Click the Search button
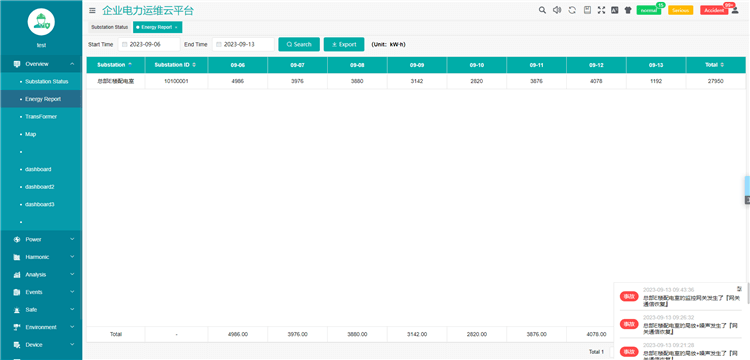The width and height of the screenshot is (750, 360). [299, 44]
